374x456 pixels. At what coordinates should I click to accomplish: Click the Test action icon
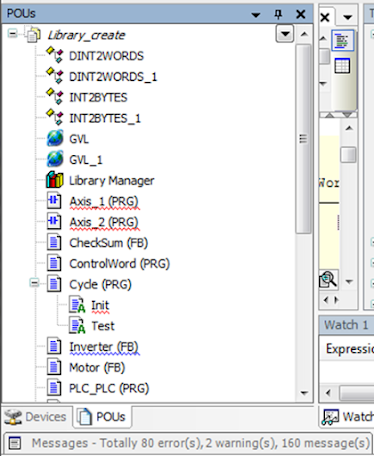pyautogui.click(x=77, y=326)
